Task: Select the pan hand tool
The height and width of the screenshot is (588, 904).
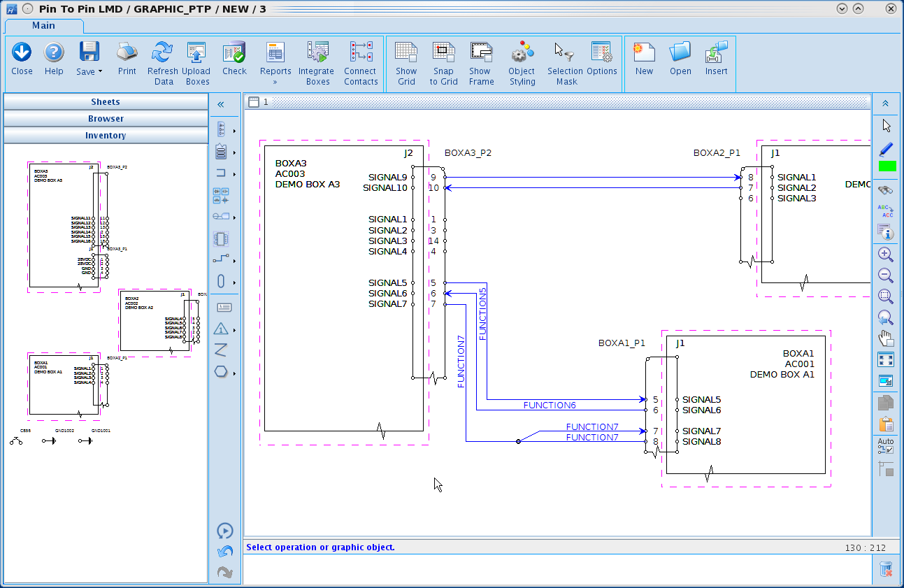Action: pyautogui.click(x=886, y=338)
